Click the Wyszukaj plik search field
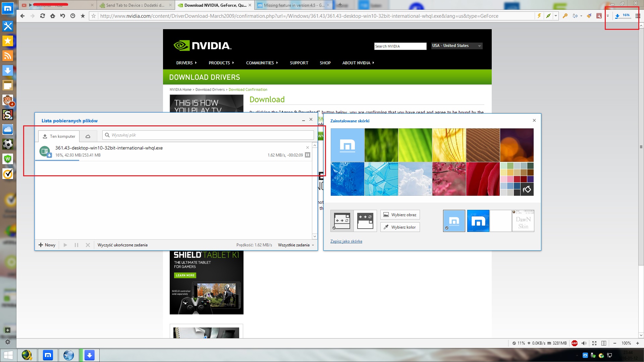644x362 pixels. tap(208, 135)
